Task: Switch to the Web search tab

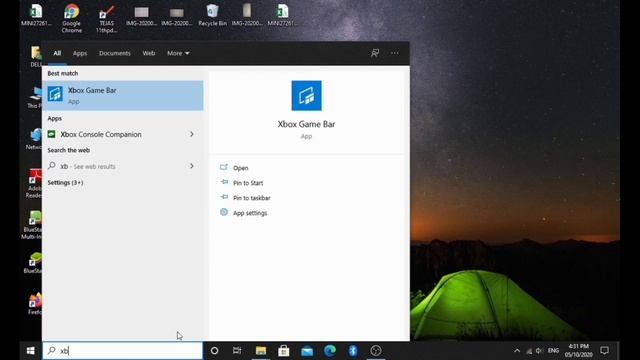Action: tap(149, 53)
